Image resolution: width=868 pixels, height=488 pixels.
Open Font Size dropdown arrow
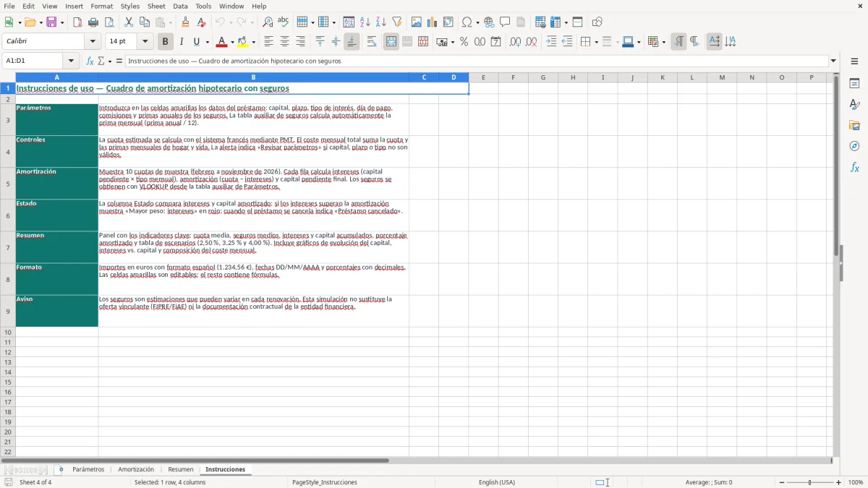(145, 42)
